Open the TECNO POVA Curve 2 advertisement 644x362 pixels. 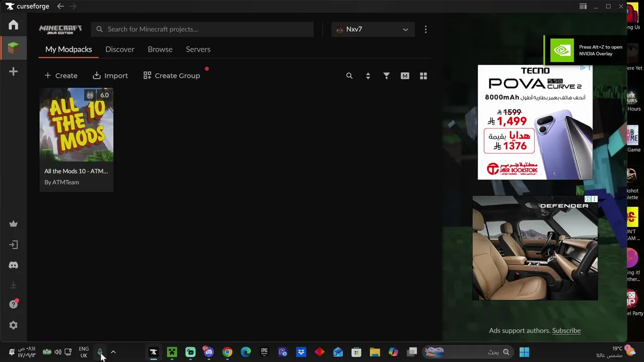tap(535, 122)
